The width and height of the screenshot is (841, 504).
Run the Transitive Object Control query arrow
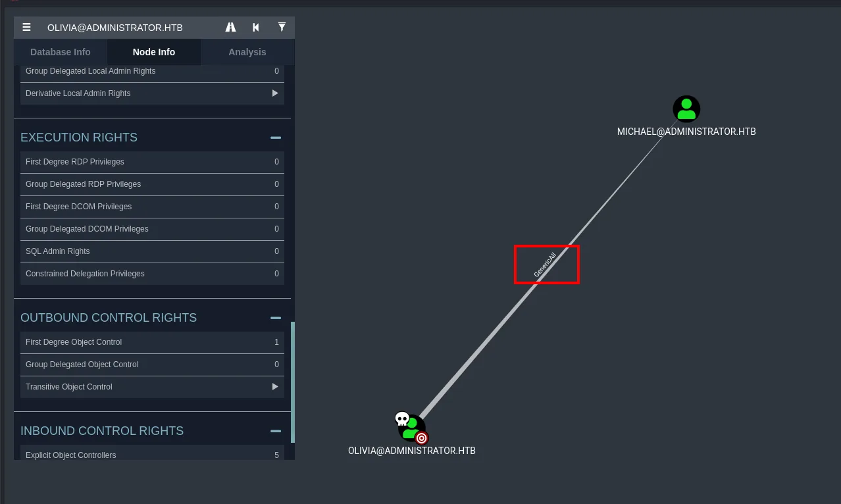[275, 387]
